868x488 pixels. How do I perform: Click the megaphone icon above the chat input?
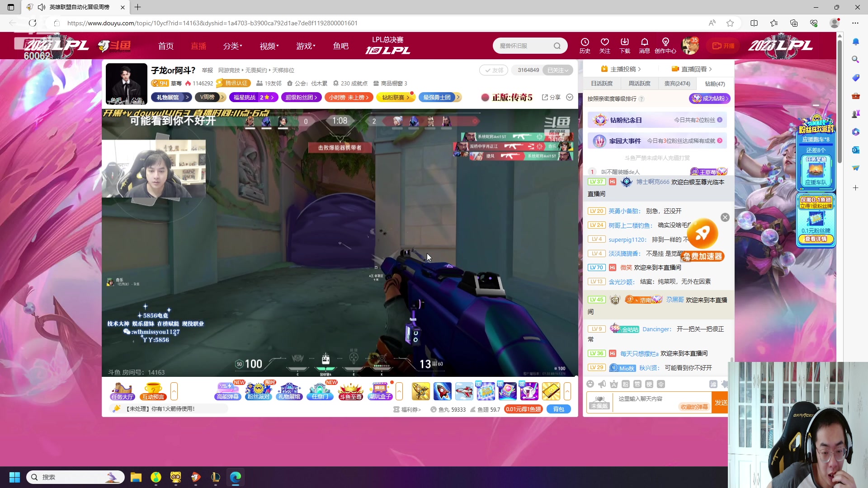[602, 384]
